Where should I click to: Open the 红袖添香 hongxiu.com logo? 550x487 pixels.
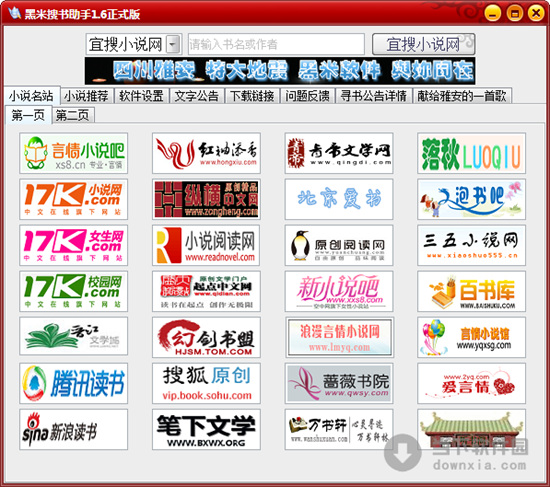pos(206,153)
